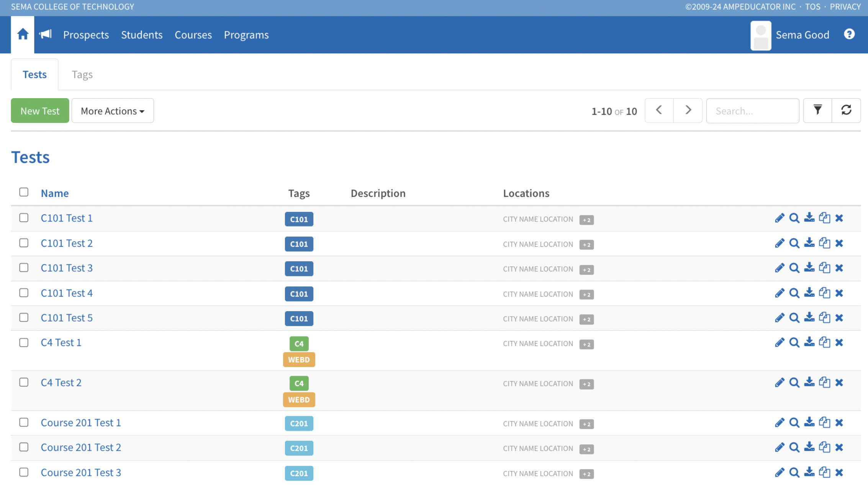The height and width of the screenshot is (489, 868).
Task: Click the help question mark icon
Action: click(849, 34)
